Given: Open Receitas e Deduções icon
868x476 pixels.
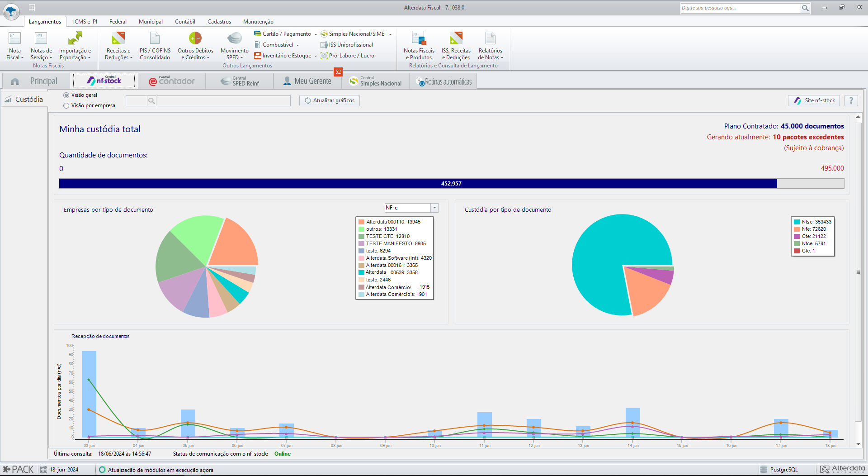Looking at the screenshot, I should coord(118,38).
